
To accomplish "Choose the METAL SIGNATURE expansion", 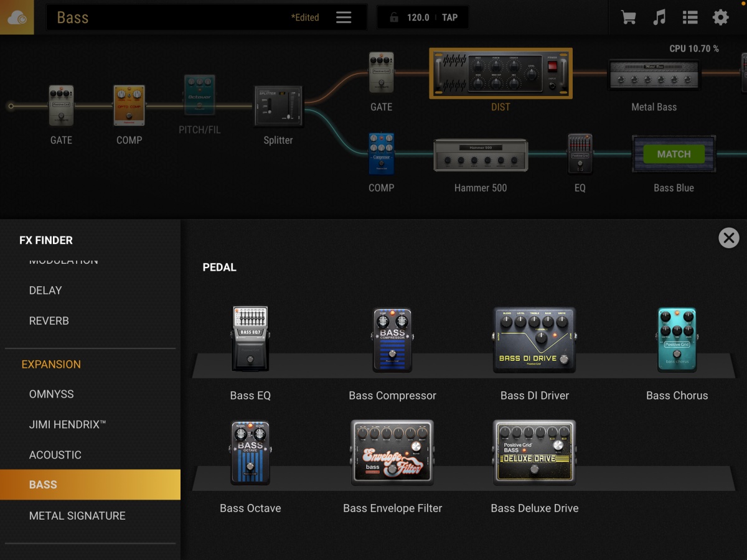I will (77, 516).
